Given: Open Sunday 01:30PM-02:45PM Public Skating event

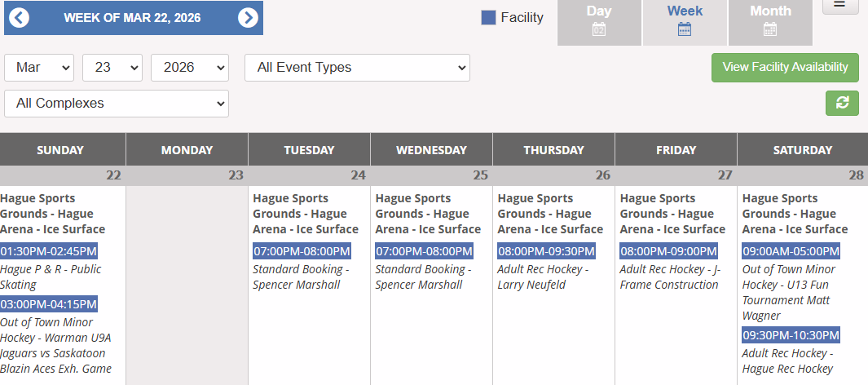Looking at the screenshot, I should point(49,251).
